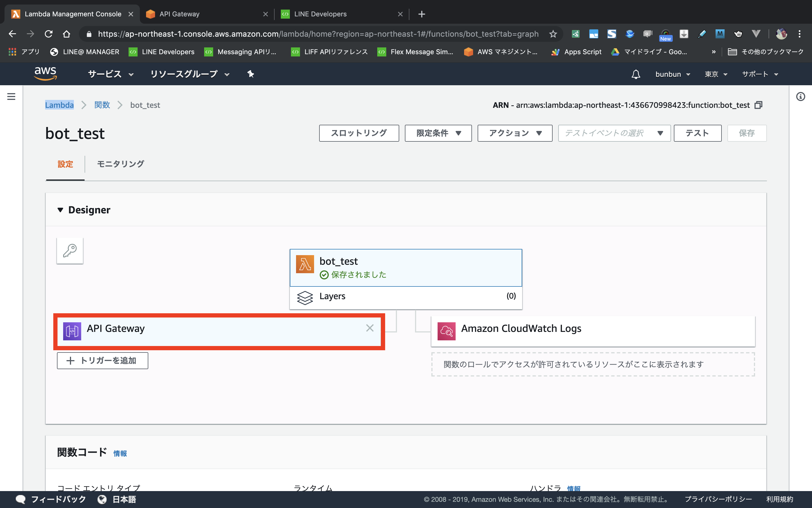Open the LINE@ MANAGER bookmark

(x=85, y=52)
